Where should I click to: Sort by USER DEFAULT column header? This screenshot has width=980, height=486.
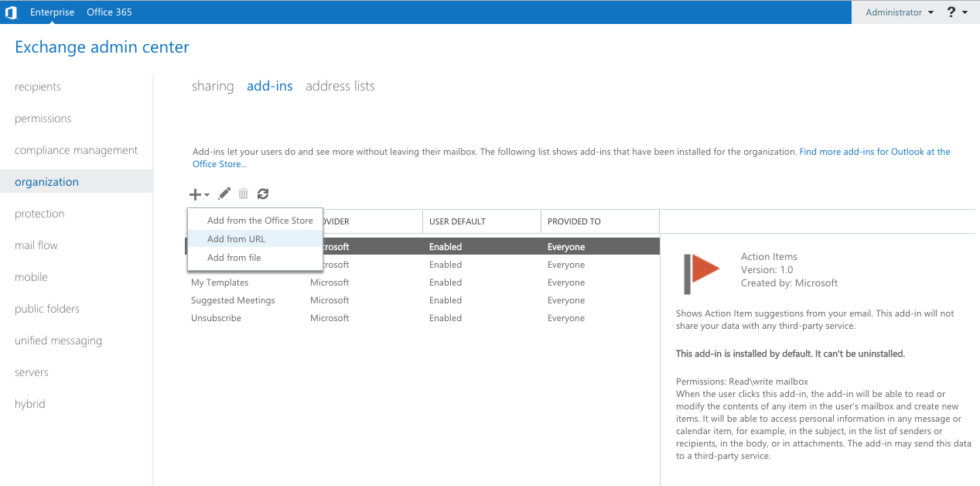coord(482,221)
